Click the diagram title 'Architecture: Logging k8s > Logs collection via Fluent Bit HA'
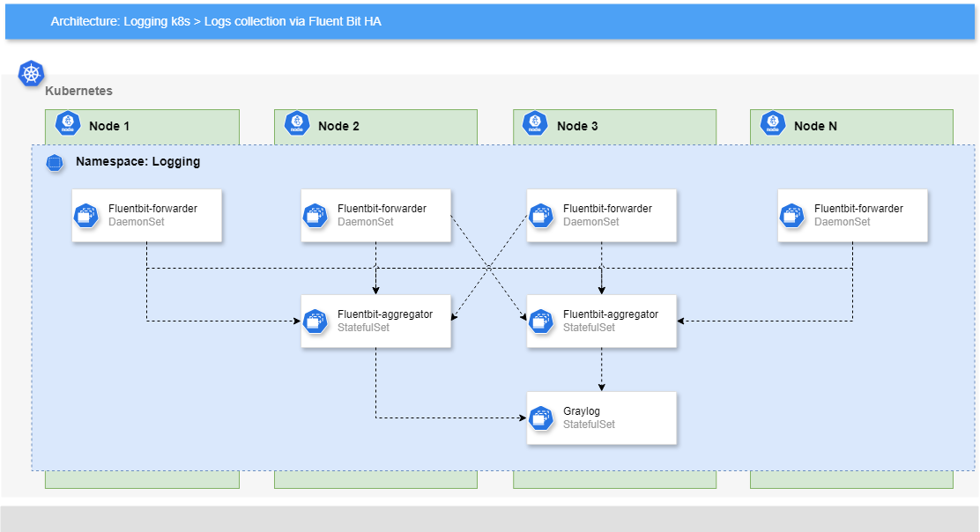The image size is (980, 532). pos(216,21)
